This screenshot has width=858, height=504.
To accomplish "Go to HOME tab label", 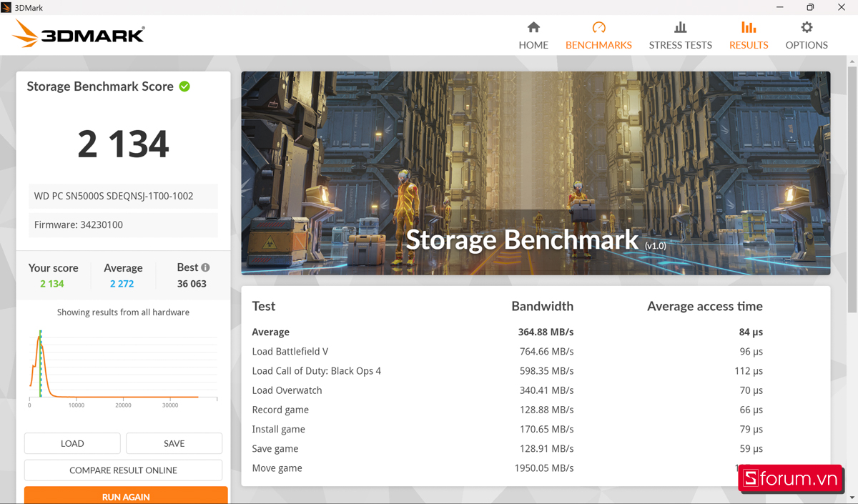I will tap(533, 44).
